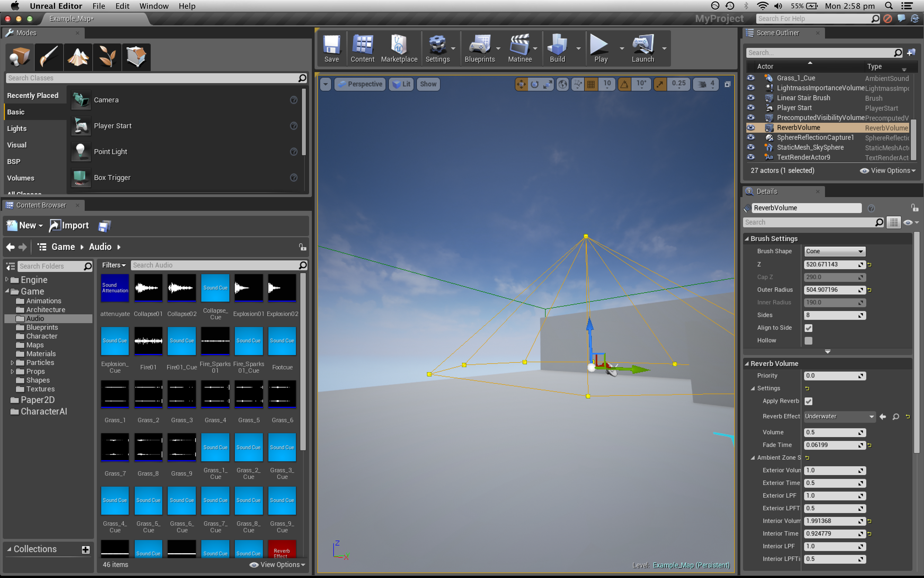The height and width of the screenshot is (578, 924).
Task: Toggle rotation snapping icon in viewport
Action: click(x=624, y=84)
